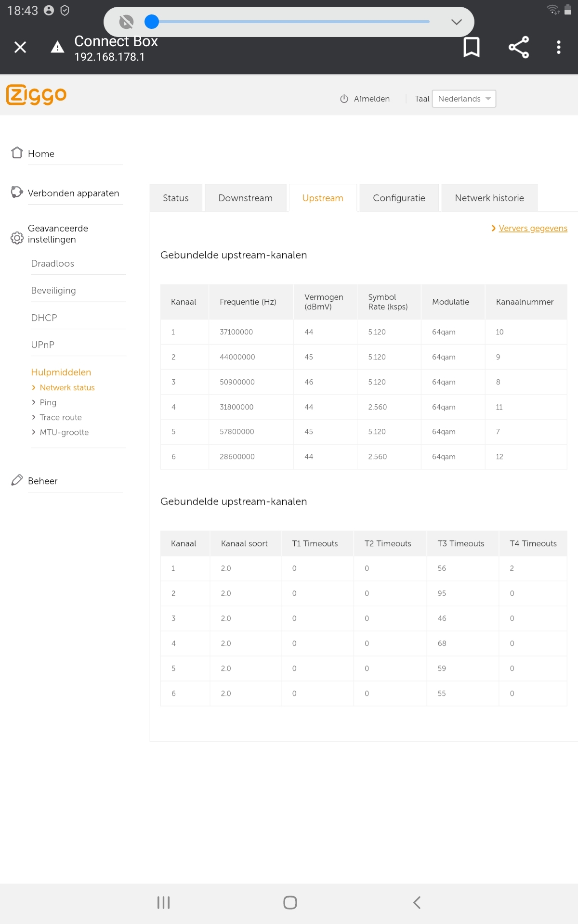
Task: Click the Ververs gegevens refresh link
Action: pos(532,228)
